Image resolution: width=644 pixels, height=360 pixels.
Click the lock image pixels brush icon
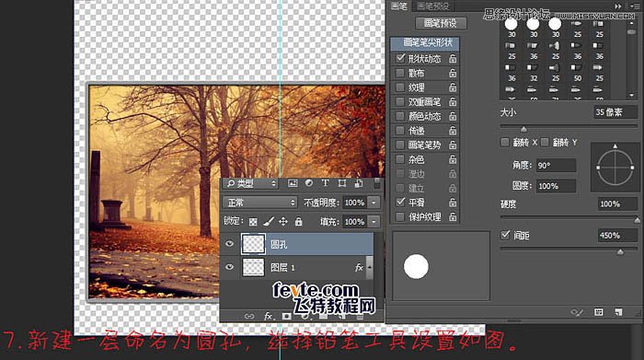click(269, 222)
